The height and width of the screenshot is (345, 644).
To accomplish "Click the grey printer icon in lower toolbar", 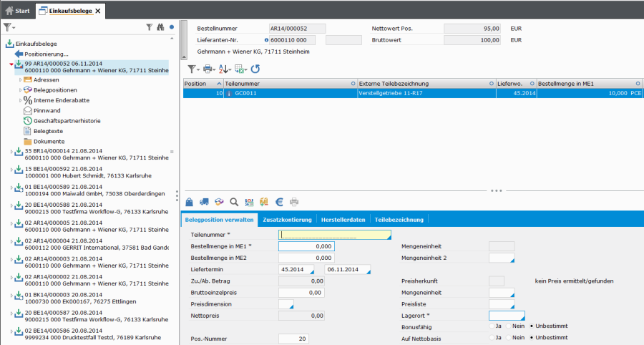I will [x=294, y=202].
